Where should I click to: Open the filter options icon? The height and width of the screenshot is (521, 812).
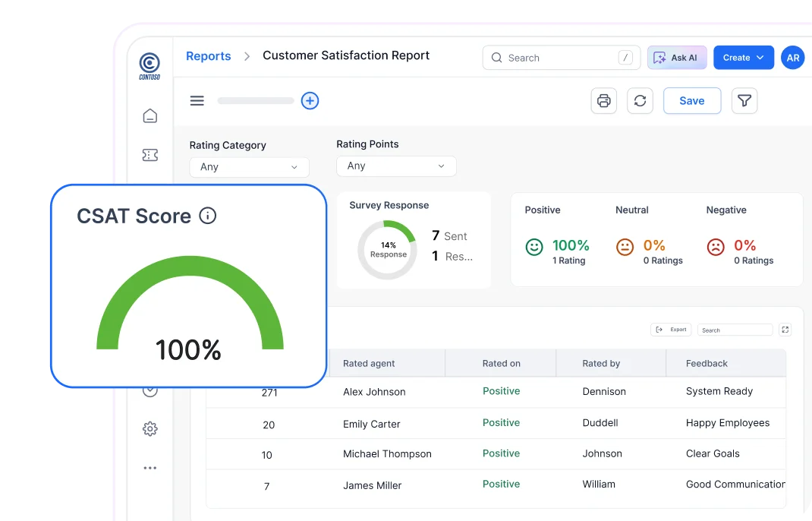click(x=744, y=100)
